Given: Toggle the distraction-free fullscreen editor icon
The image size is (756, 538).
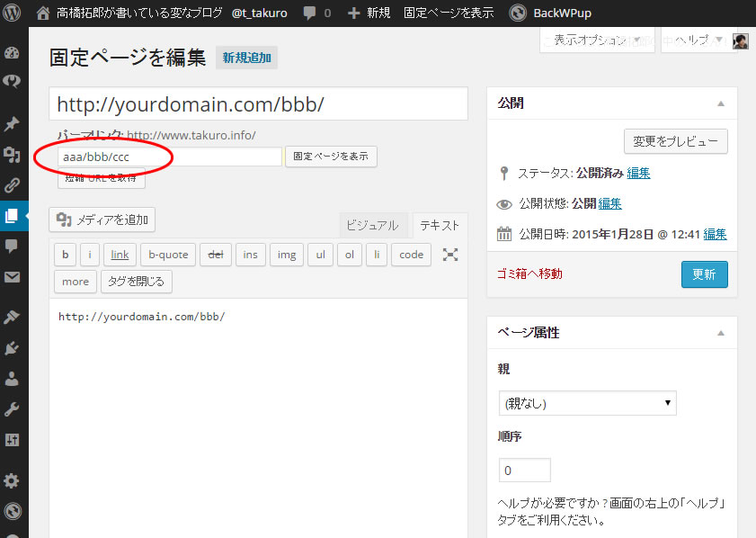Looking at the screenshot, I should coord(450,255).
